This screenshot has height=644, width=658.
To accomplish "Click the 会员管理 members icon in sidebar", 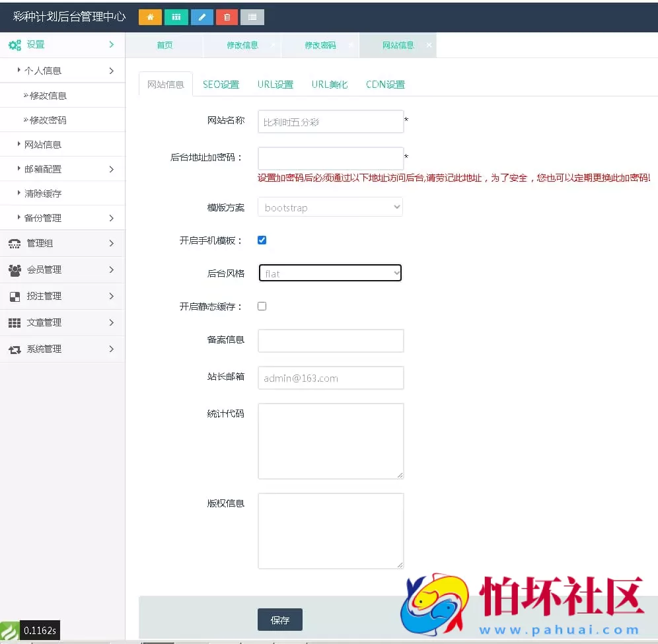I will tap(15, 269).
